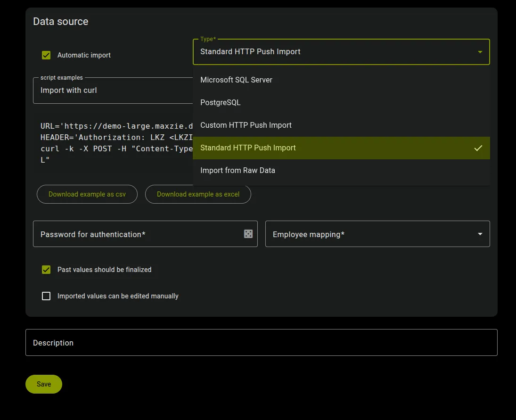Download example as csv
516x420 pixels.
[87, 194]
